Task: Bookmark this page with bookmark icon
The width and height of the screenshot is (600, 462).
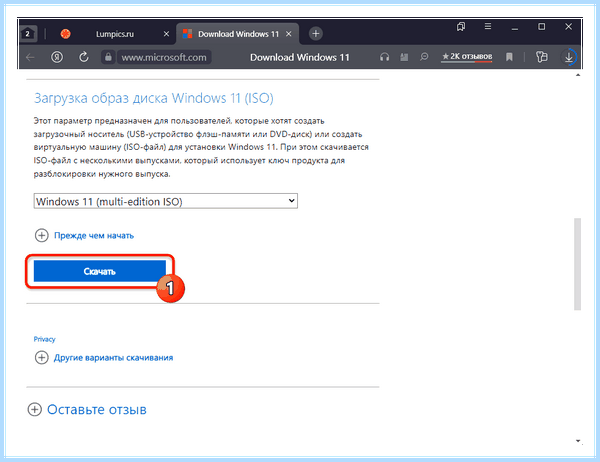Action: [509, 57]
